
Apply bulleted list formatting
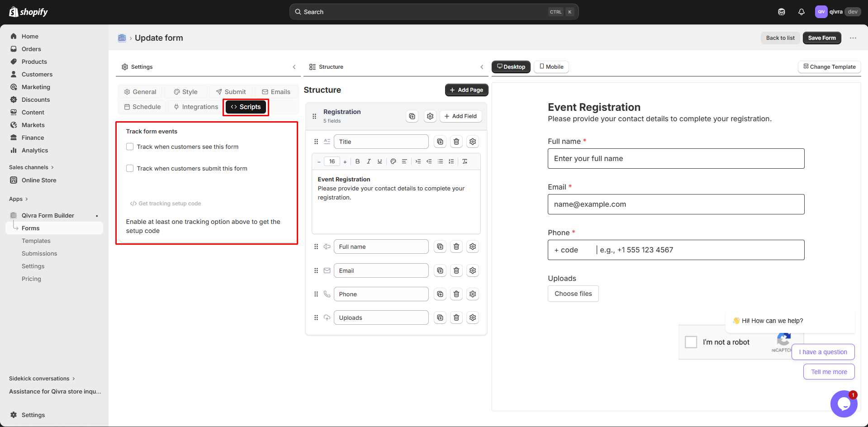point(440,161)
